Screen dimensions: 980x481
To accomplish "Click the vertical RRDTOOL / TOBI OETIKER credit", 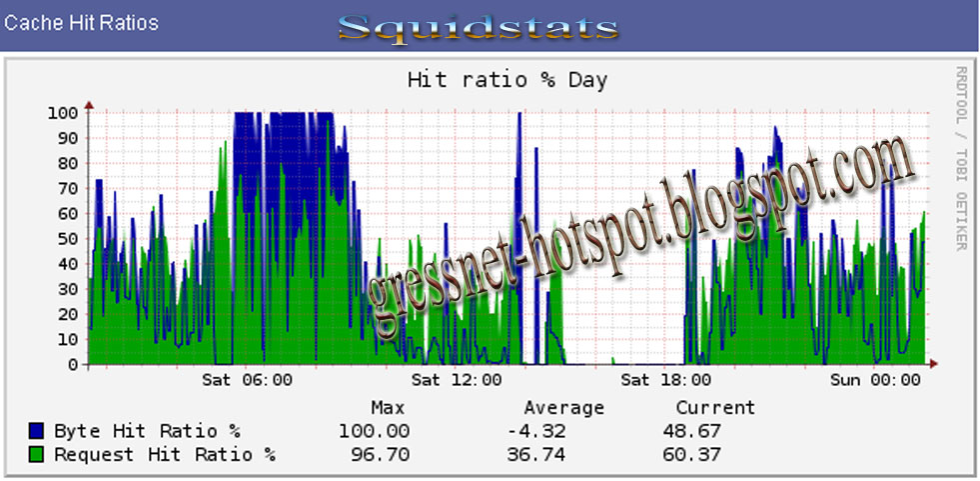I will click(961, 158).
